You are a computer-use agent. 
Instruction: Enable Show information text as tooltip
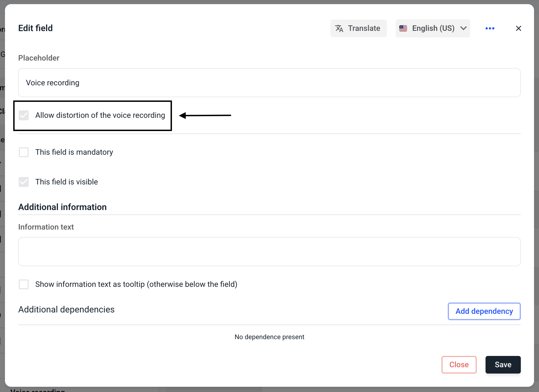coord(24,284)
